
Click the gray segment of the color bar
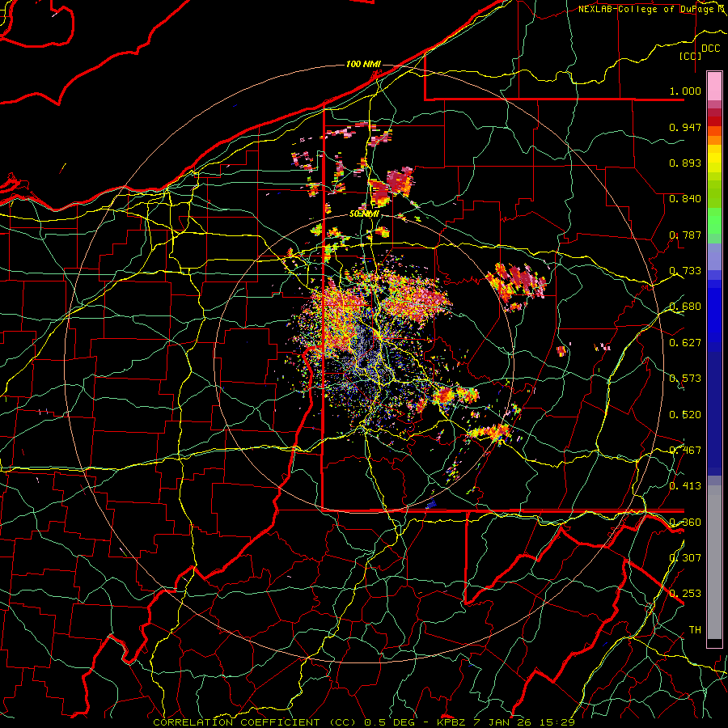pos(714,562)
